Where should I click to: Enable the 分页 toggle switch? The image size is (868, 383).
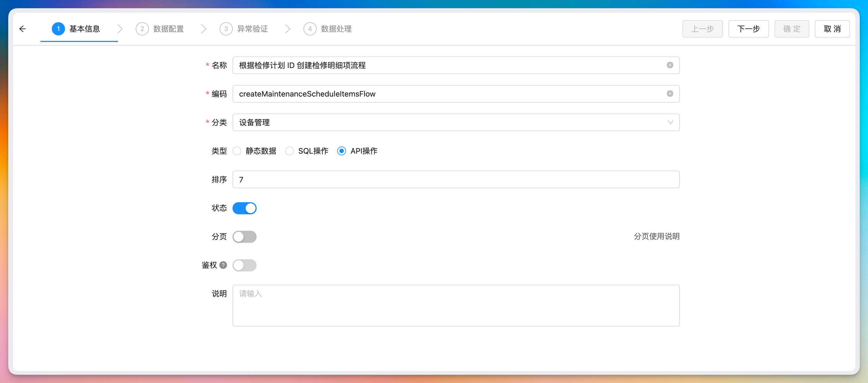coord(244,237)
